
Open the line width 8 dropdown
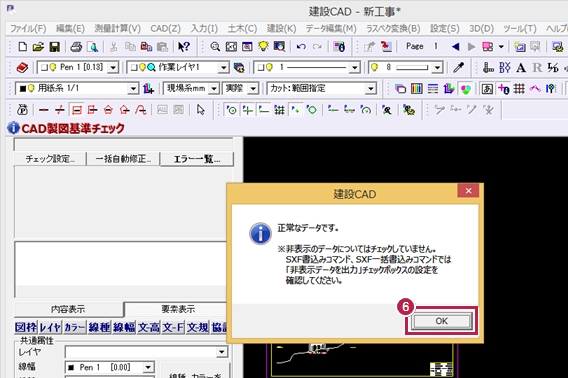click(x=438, y=67)
